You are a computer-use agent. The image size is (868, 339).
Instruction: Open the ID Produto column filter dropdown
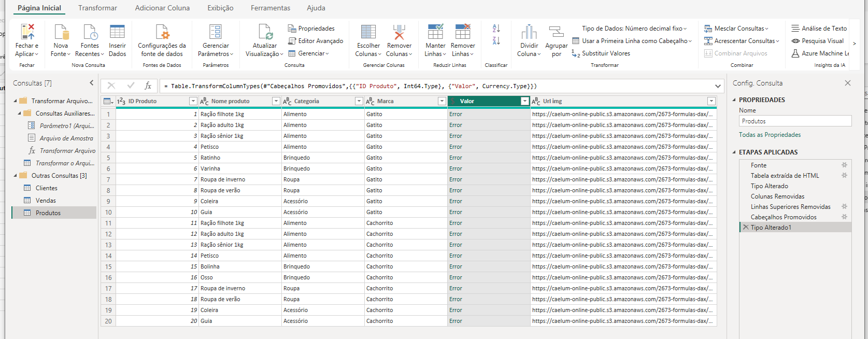click(193, 101)
